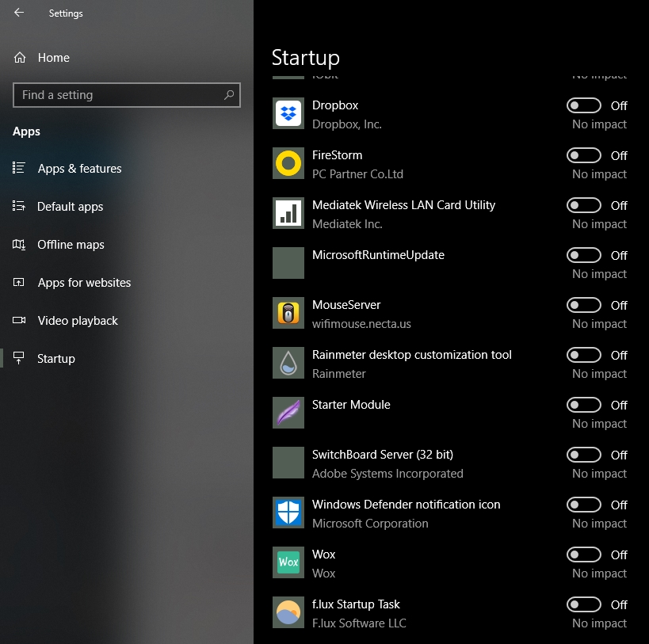The image size is (649, 644).
Task: Click the F.lux Software LLC text
Action: [359, 623]
